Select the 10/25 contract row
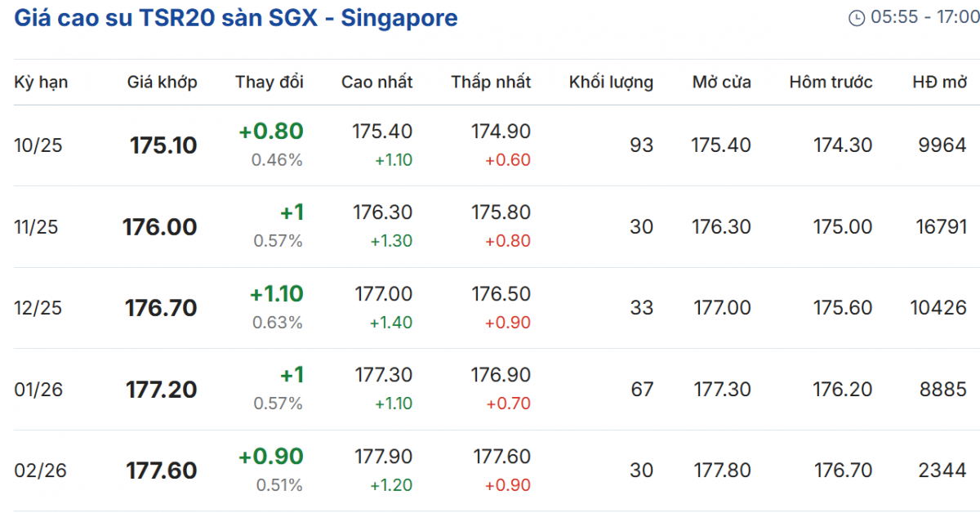This screenshot has width=980, height=513. [38, 145]
